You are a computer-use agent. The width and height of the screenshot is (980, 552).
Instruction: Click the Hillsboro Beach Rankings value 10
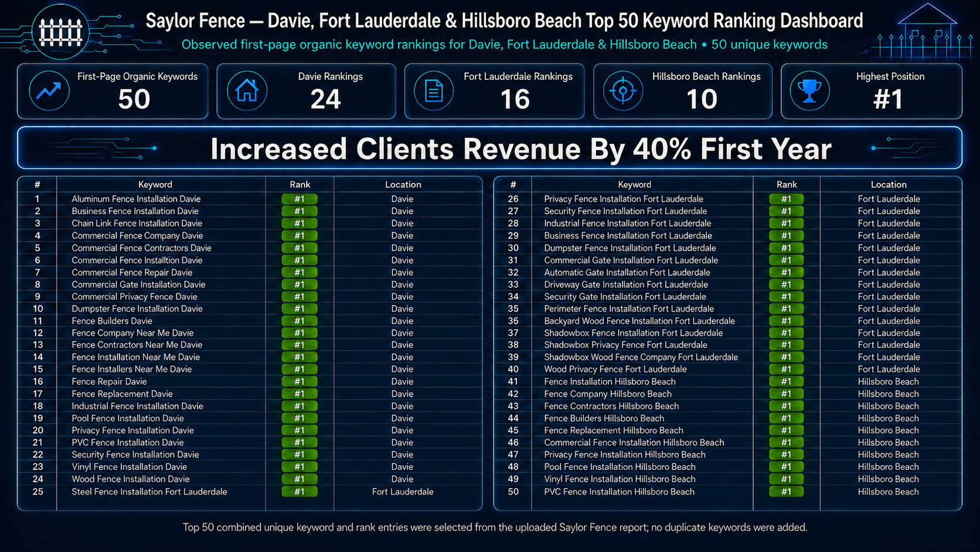pos(702,99)
